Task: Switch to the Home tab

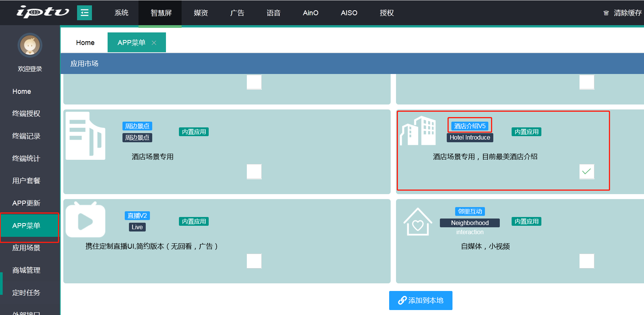Action: (85, 43)
